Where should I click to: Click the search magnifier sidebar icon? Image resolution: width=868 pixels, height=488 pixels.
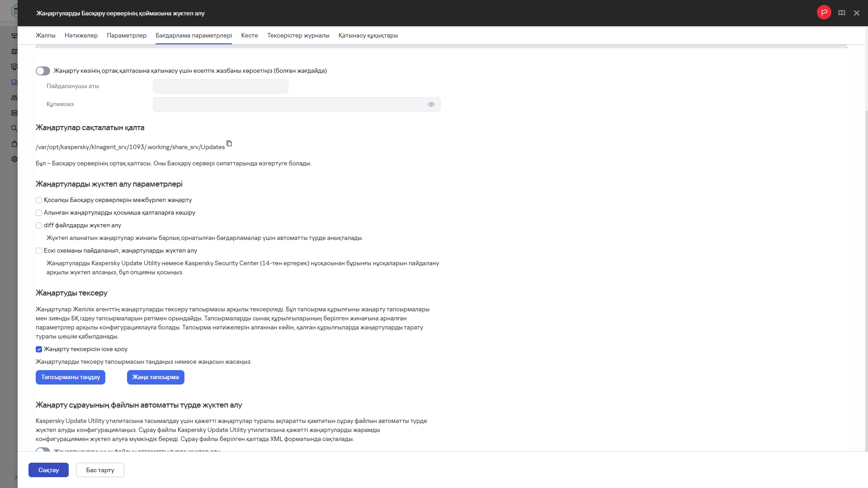coord(14,128)
